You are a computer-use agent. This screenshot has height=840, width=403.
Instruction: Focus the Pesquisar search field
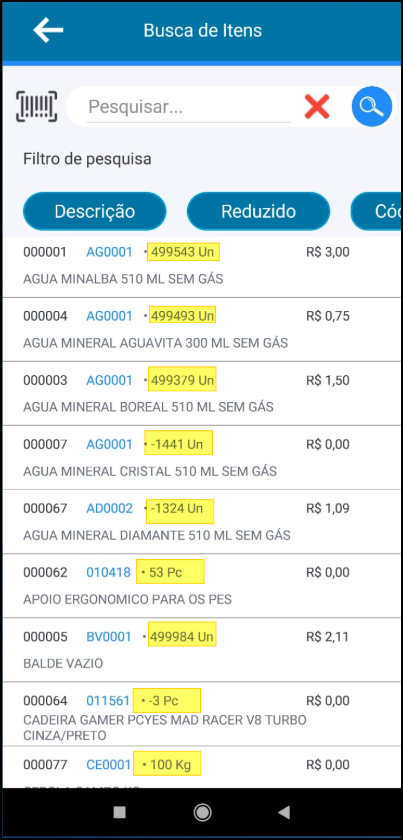(x=188, y=107)
